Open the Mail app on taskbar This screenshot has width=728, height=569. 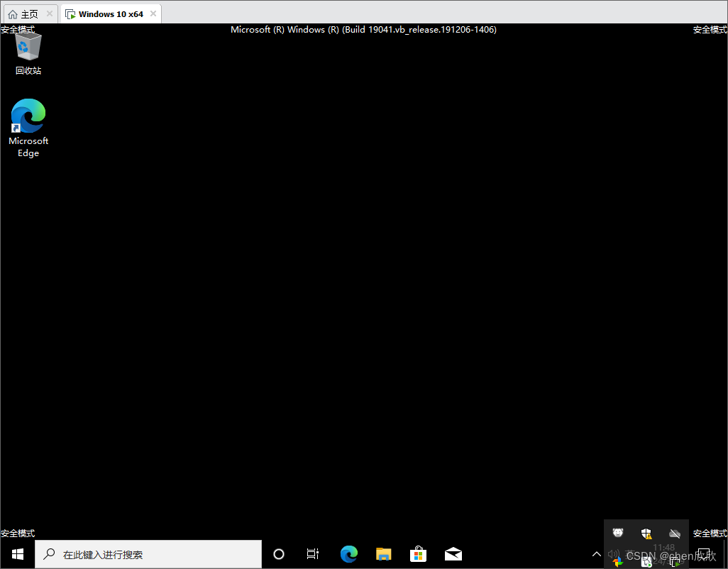(453, 554)
